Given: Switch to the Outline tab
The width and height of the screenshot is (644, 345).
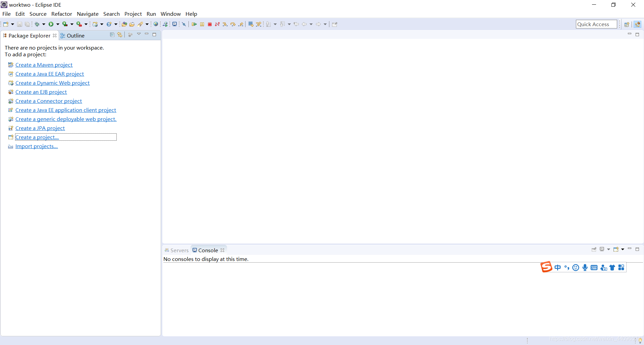Looking at the screenshot, I should point(72,36).
